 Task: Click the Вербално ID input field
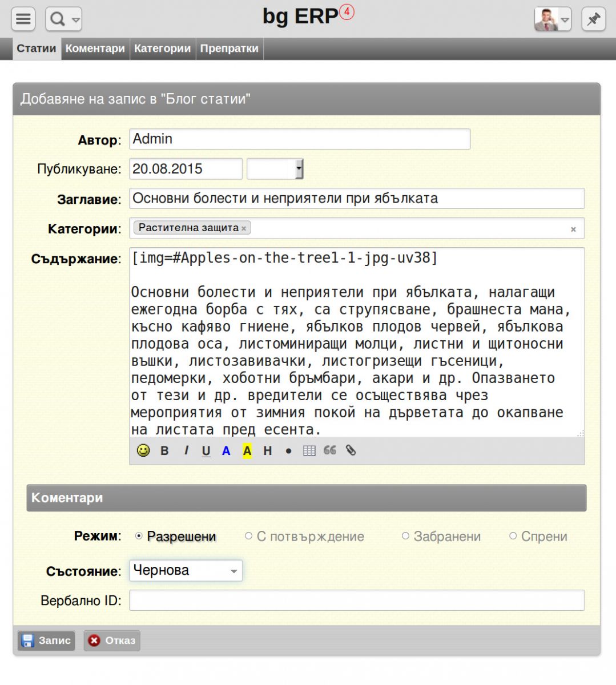click(x=357, y=601)
